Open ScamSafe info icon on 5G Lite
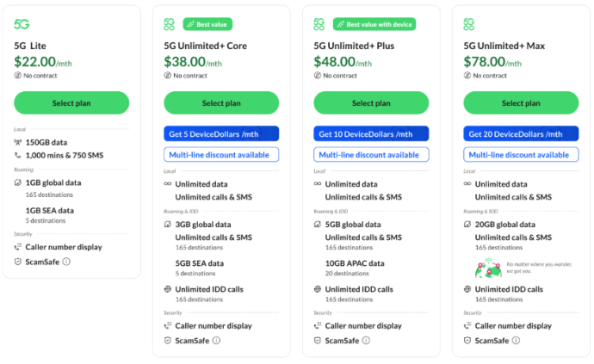 pos(66,262)
